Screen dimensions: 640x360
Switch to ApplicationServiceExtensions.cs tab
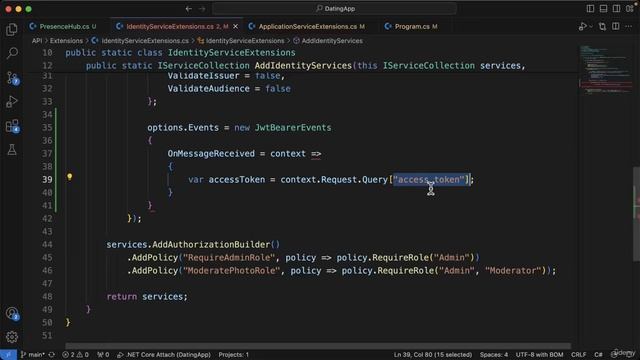[x=308, y=27]
